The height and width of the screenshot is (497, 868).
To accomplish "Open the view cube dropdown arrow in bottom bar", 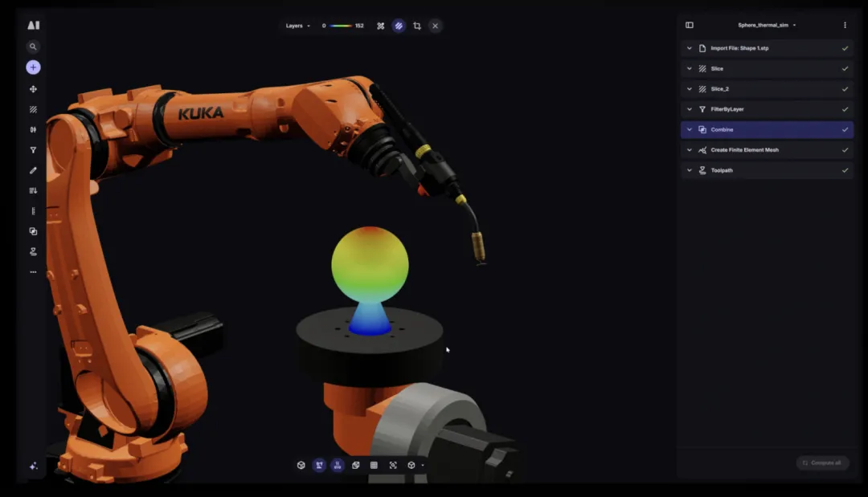I will point(423,466).
